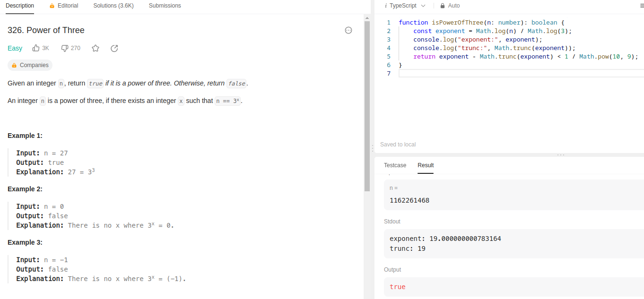Viewport: 644px width, 299px height.
Task: Click the empty line 7 in code editor
Action: click(x=473, y=74)
